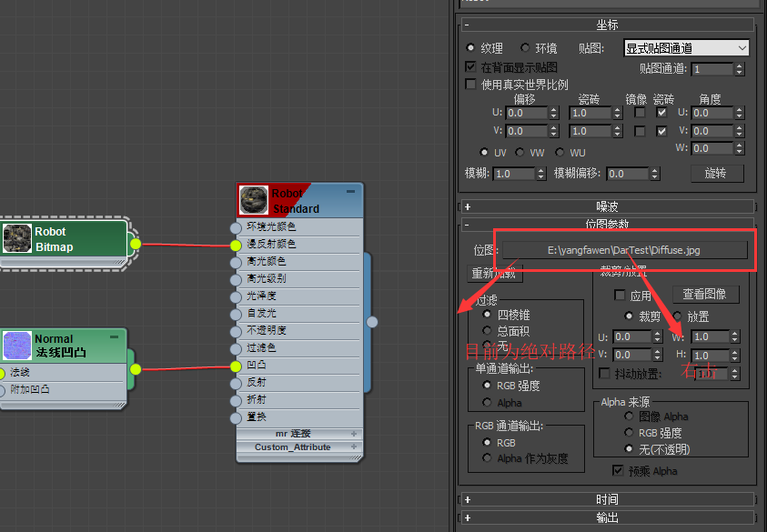
Task: Click the 漫反射颜色 input socket
Action: tap(236, 245)
